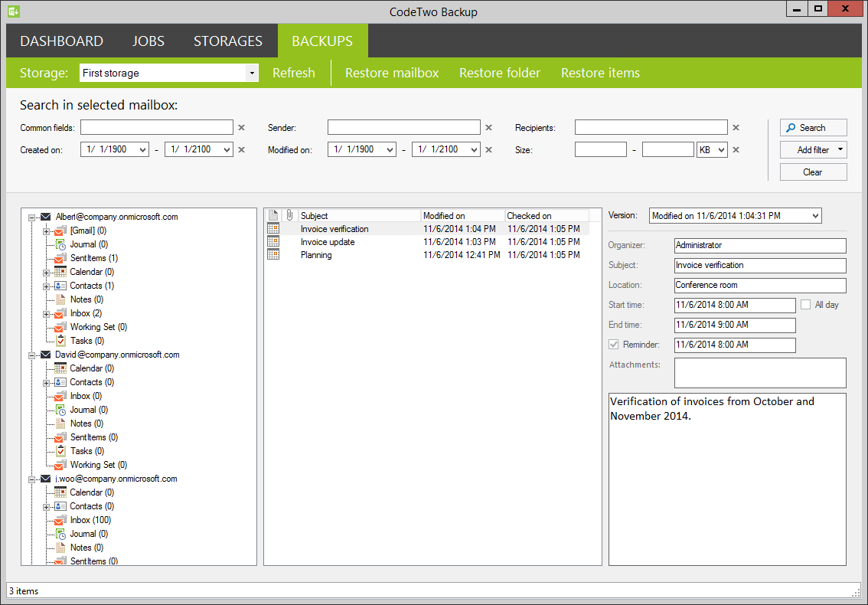
Task: Click the Contacts card icon under Albert
Action: (60, 286)
